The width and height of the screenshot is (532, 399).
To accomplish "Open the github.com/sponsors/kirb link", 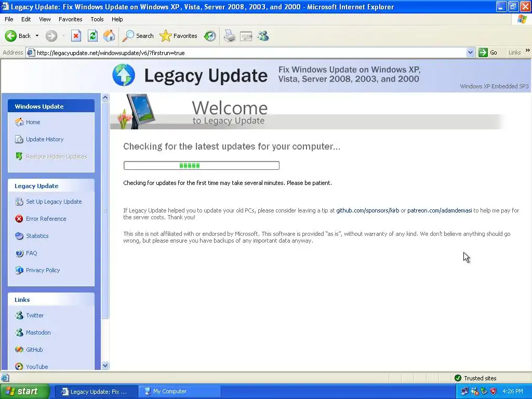I will [x=368, y=210].
